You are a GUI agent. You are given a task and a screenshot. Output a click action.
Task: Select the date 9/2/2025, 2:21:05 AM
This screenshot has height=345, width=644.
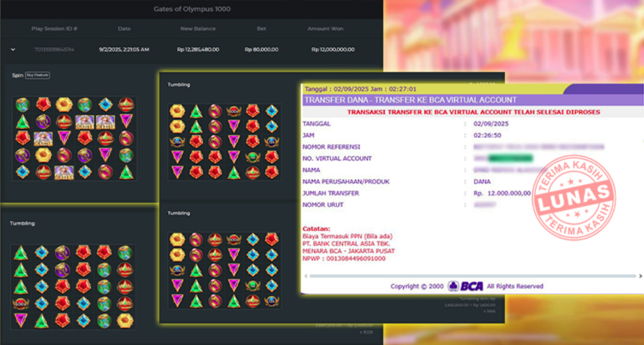[x=124, y=49]
